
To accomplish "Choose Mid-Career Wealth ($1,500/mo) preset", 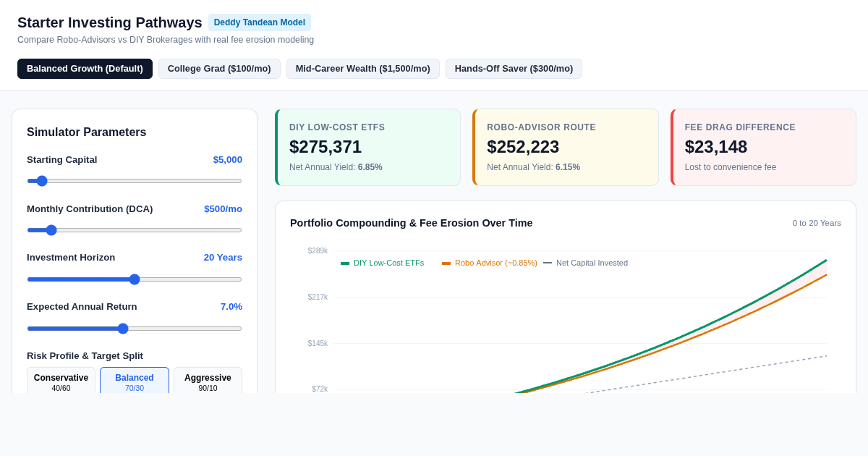I will click(363, 69).
